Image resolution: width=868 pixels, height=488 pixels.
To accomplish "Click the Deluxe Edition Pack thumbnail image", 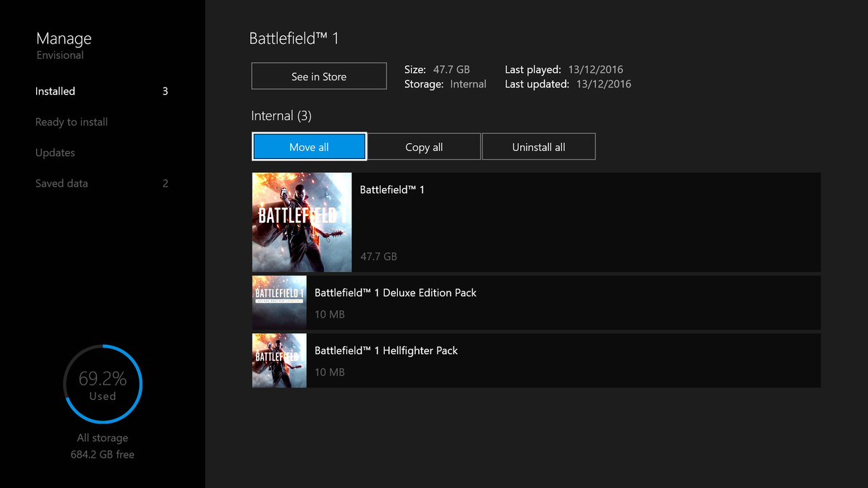I will pyautogui.click(x=279, y=302).
